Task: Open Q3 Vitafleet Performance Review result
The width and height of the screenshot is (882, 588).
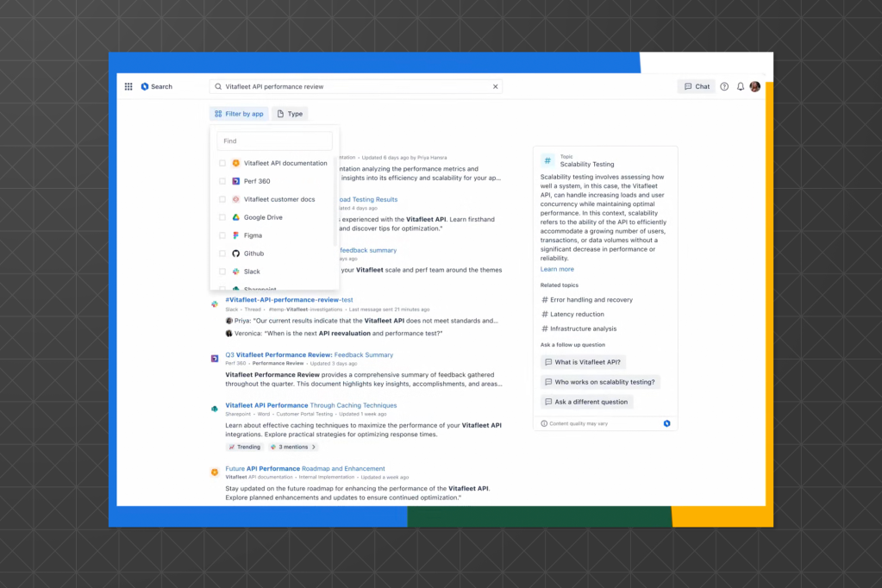Action: [x=310, y=355]
